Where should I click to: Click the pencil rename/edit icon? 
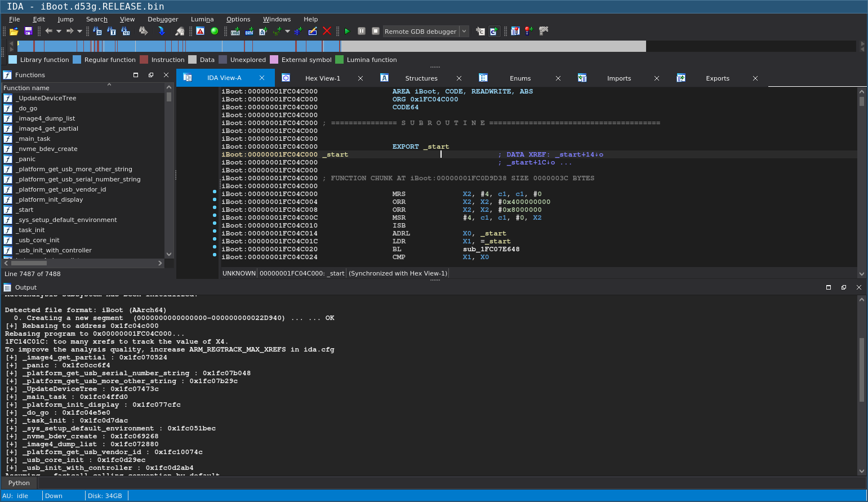pyautogui.click(x=313, y=32)
